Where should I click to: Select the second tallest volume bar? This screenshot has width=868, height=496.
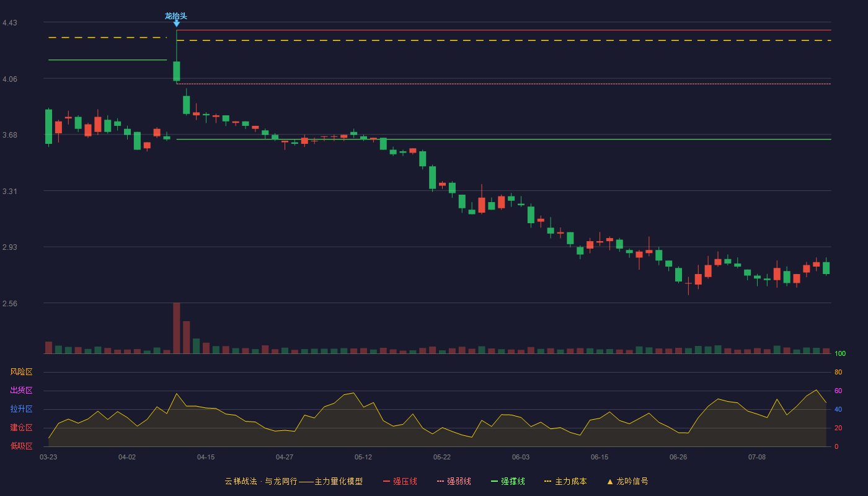coord(187,337)
